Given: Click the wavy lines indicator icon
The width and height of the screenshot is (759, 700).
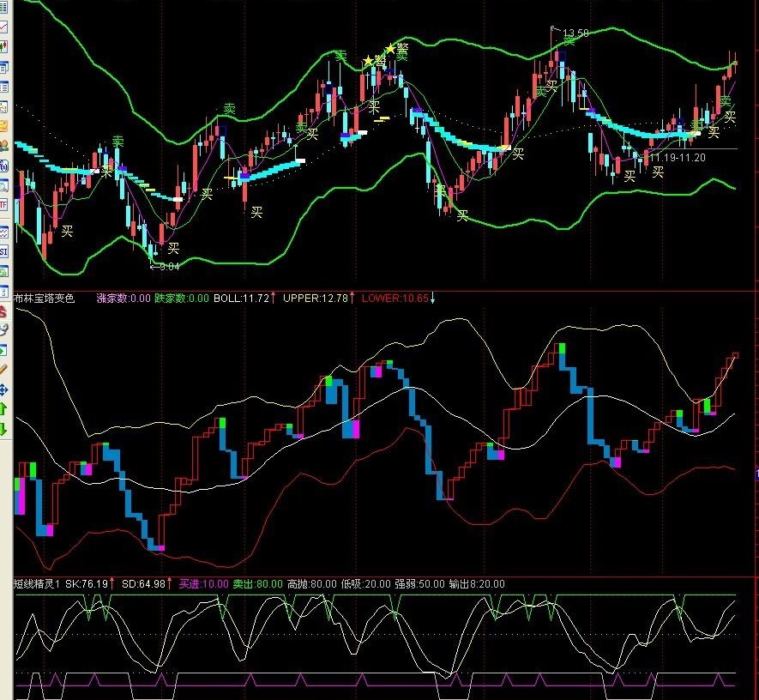Looking at the screenshot, I should tap(3, 232).
